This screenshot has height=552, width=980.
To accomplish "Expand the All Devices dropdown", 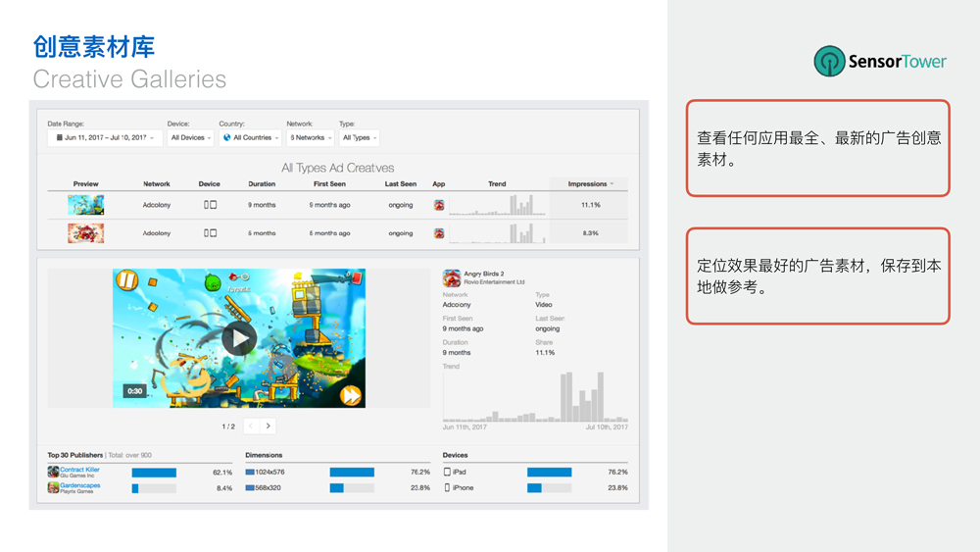I will pos(190,138).
